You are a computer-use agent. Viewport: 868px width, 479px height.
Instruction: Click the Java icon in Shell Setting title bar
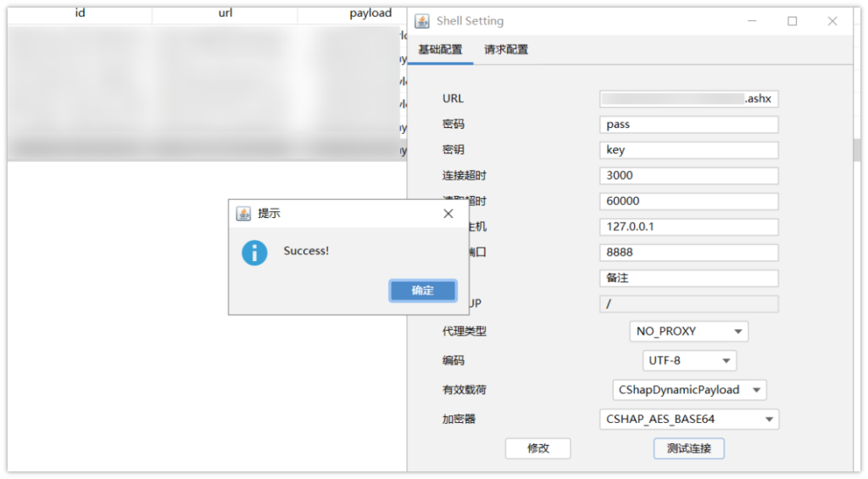422,21
